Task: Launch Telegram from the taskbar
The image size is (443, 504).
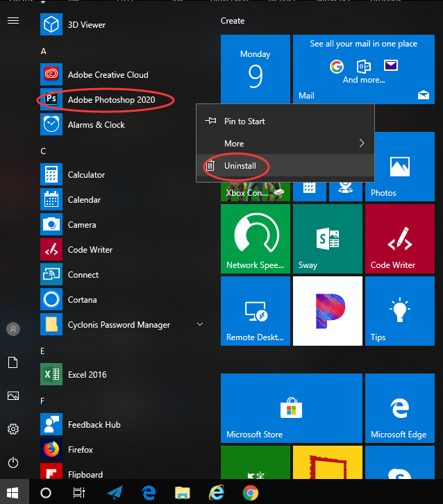Action: [x=115, y=492]
